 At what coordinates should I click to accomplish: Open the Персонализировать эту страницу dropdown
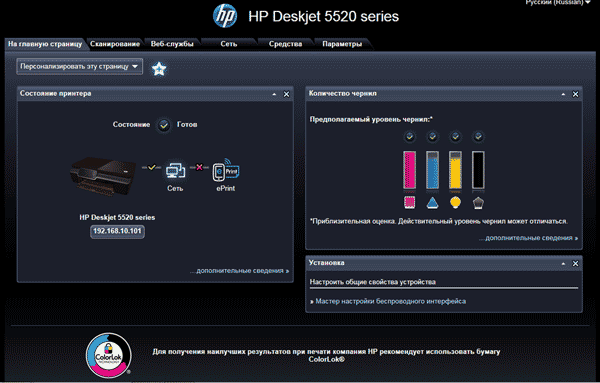[x=80, y=67]
